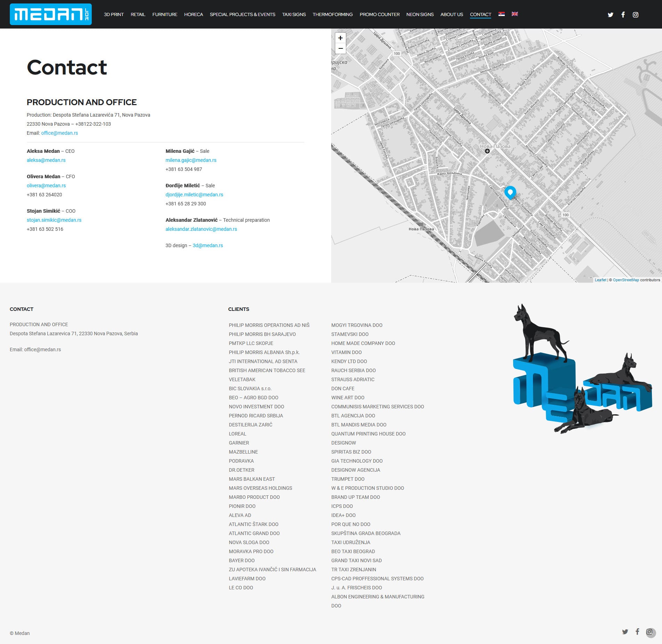
Task: Go to ABOUT US page
Action: [x=452, y=14]
